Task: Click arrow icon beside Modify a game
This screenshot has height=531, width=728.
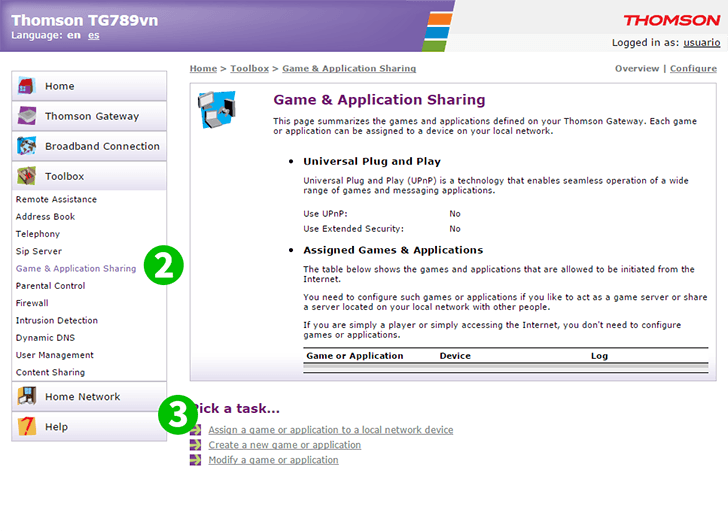Action: pos(195,460)
